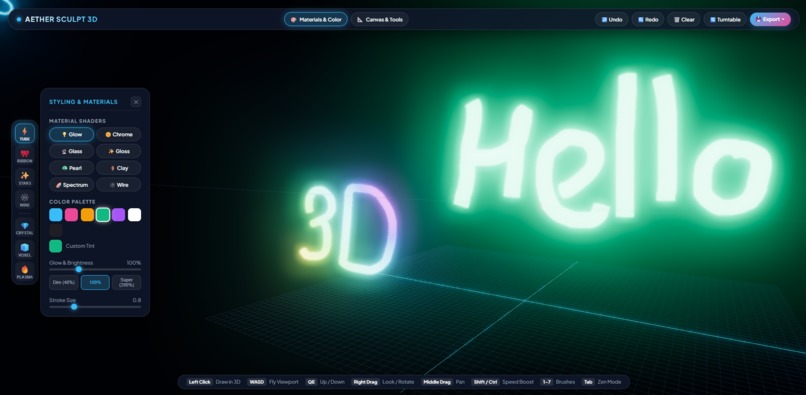The height and width of the screenshot is (395, 806).
Task: Open the Materials & Color tab
Action: 316,20
